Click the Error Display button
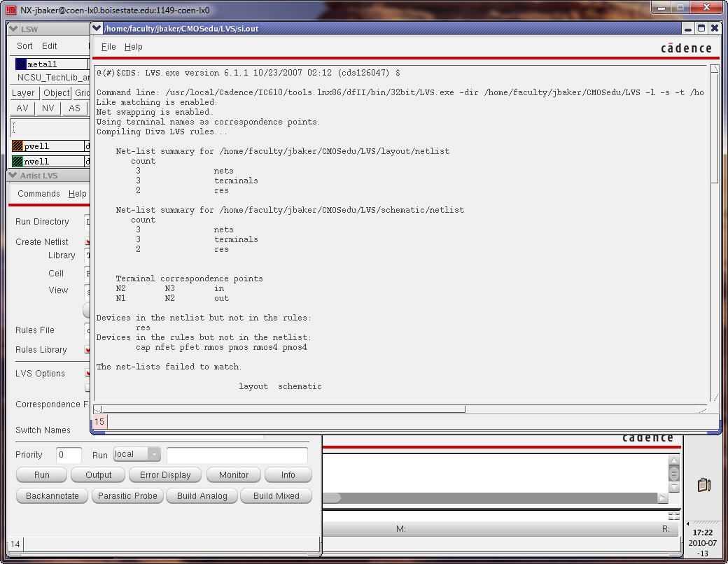728x564 pixels. coord(165,474)
